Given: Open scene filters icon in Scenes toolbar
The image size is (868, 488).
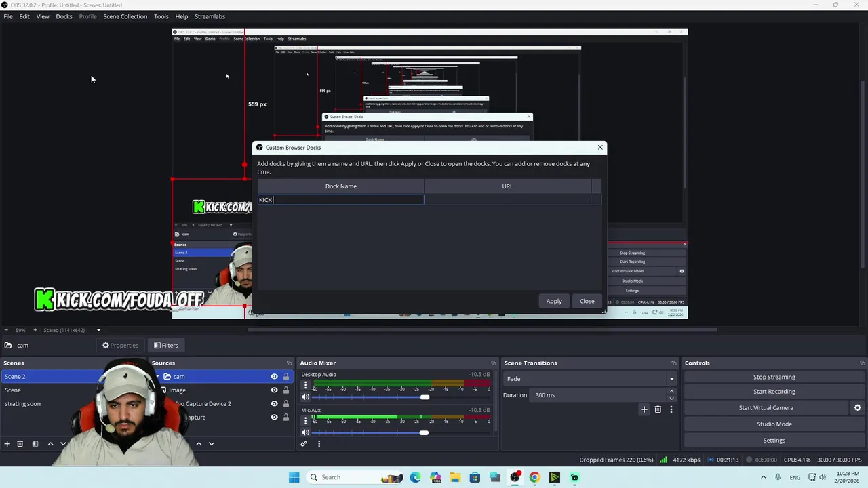Looking at the screenshot, I should (35, 444).
